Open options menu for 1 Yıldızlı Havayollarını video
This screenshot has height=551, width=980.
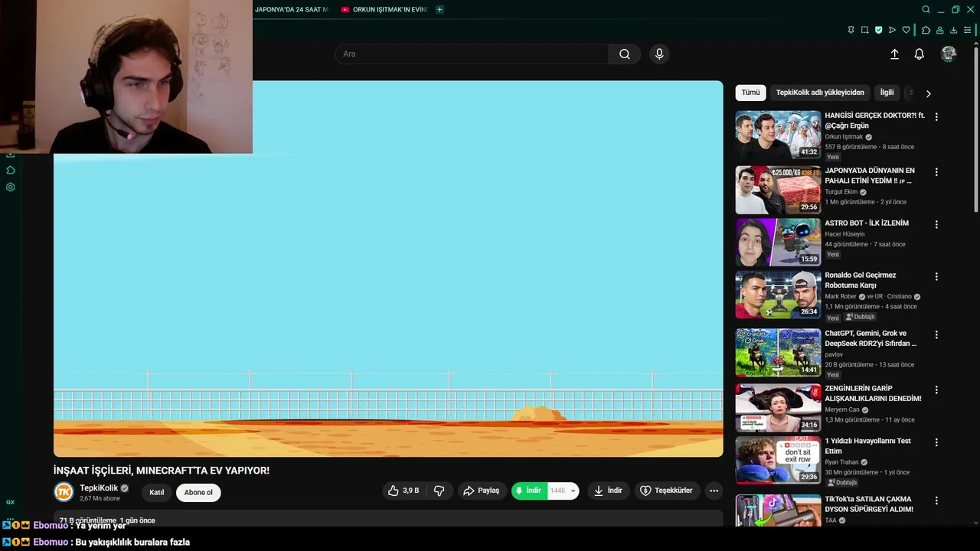point(936,442)
